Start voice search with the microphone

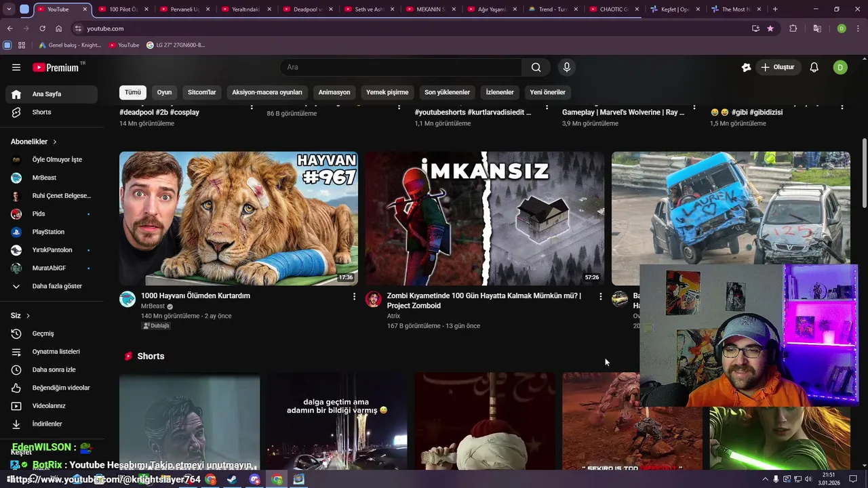pyautogui.click(x=567, y=67)
